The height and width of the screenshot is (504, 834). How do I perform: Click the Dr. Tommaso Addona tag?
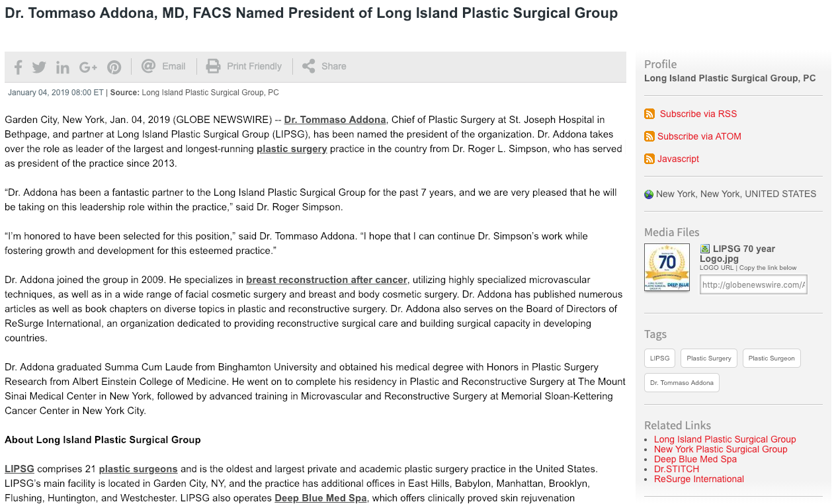coord(681,382)
